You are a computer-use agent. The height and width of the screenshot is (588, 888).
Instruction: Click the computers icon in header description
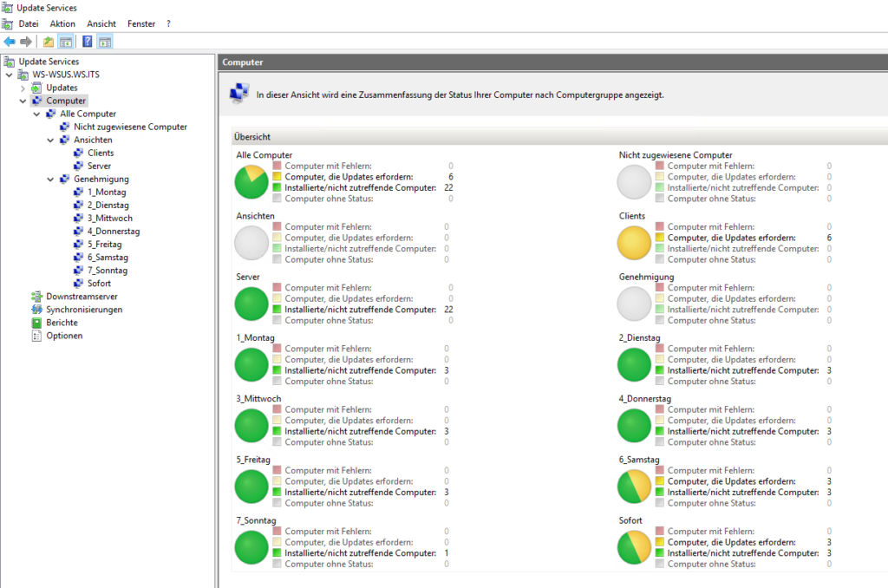tap(239, 93)
